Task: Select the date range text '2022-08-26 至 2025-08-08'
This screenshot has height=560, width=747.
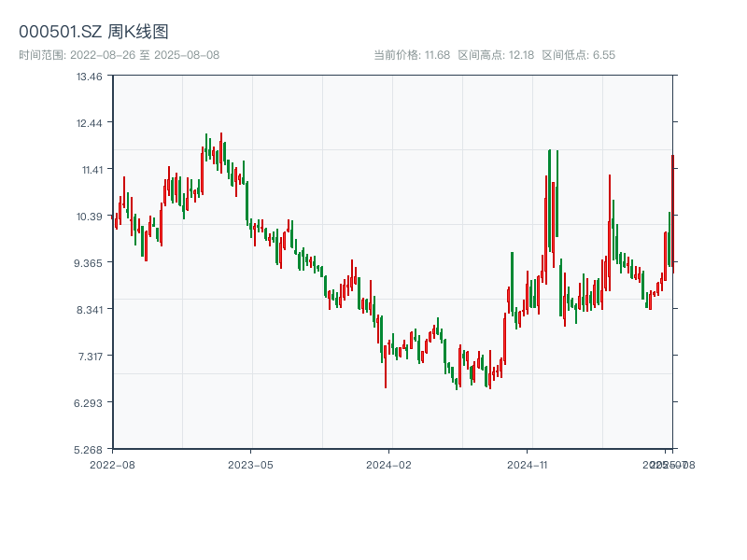Action: (145, 55)
